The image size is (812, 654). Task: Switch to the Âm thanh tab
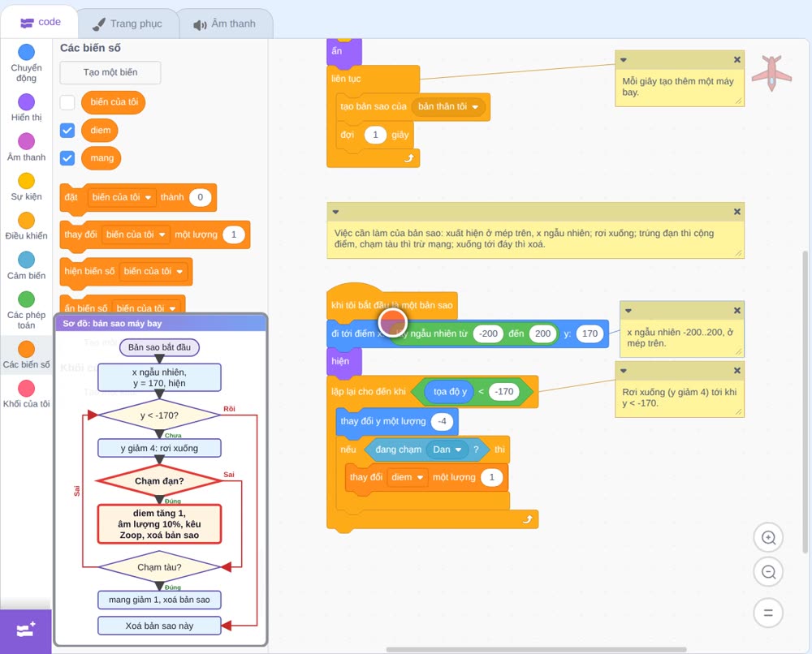pos(225,24)
